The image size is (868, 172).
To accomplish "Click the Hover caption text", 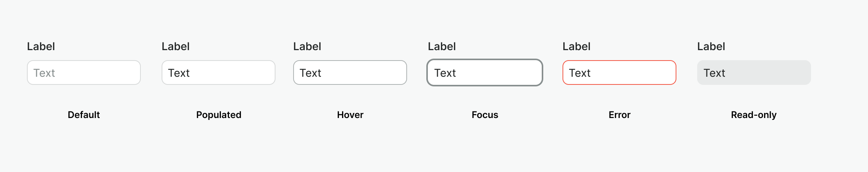I will 350,115.
